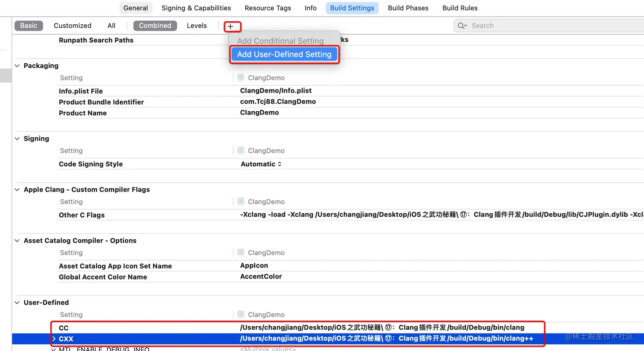
Task: Open Code Signing Style Automatic dropdown
Action: pos(261,164)
